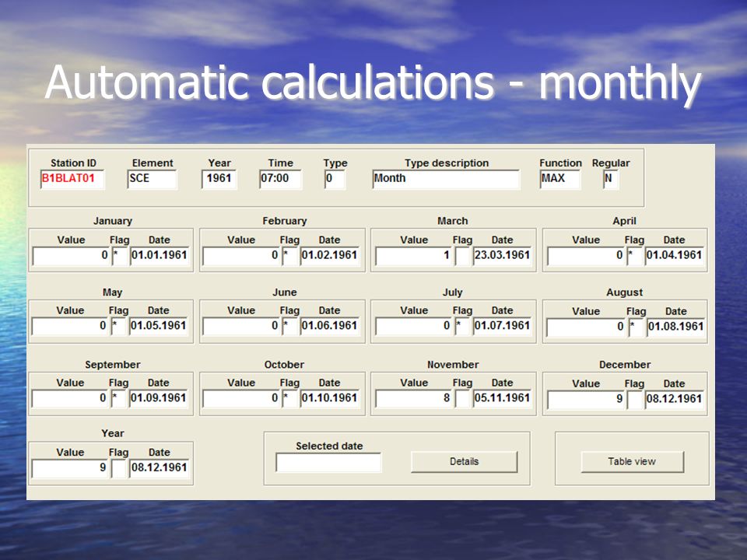Click the August Value field
This screenshot has width=747, height=560.
[x=587, y=327]
